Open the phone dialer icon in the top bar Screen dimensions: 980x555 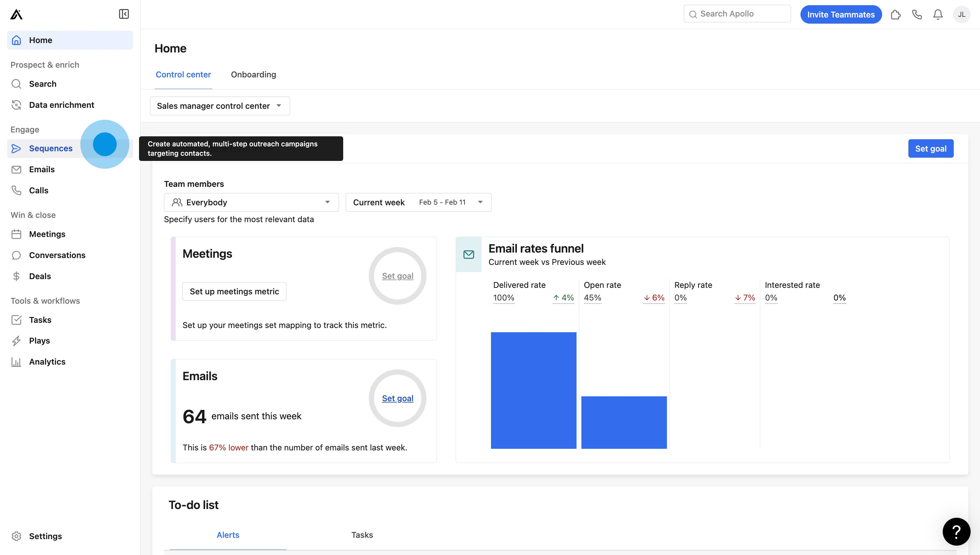[917, 15]
